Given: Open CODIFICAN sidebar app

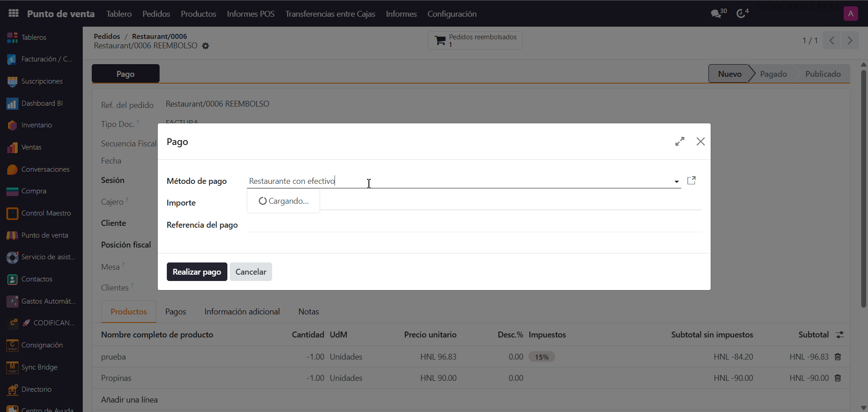Looking at the screenshot, I should pos(41,323).
